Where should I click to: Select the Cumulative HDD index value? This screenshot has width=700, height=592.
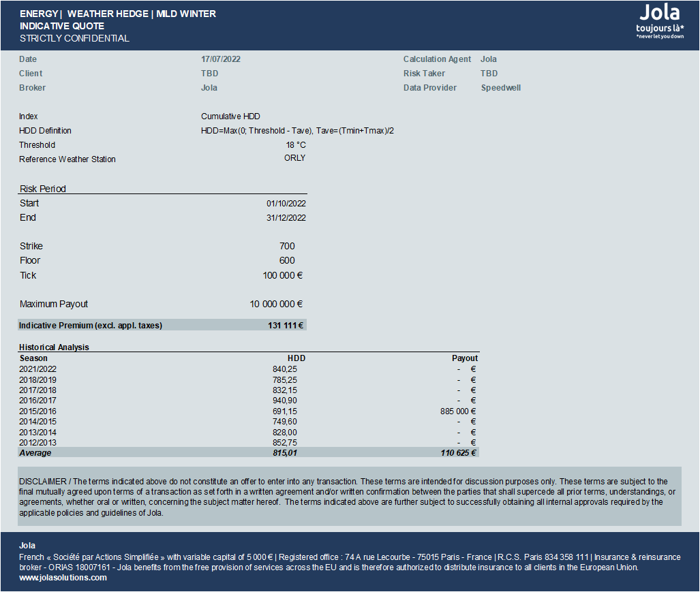pos(230,116)
